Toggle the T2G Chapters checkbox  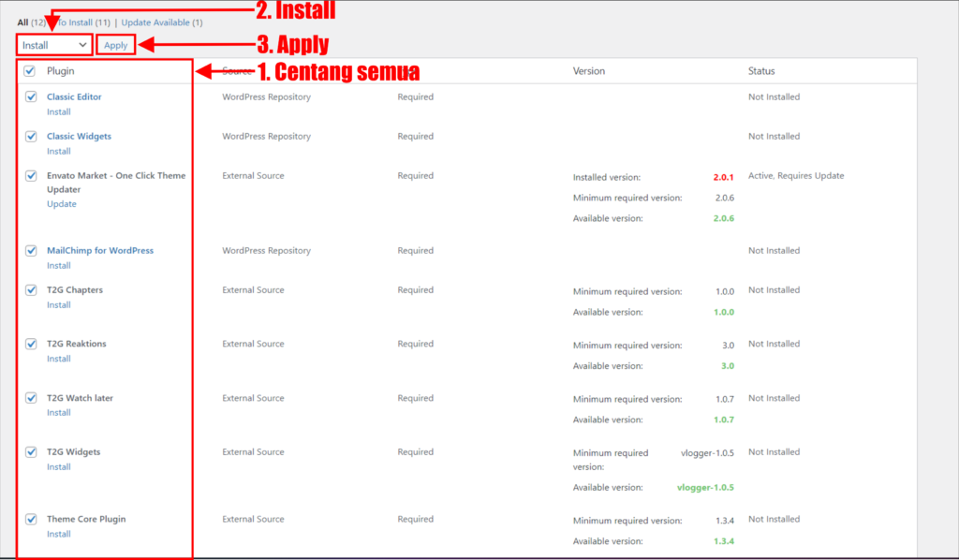[x=31, y=289]
